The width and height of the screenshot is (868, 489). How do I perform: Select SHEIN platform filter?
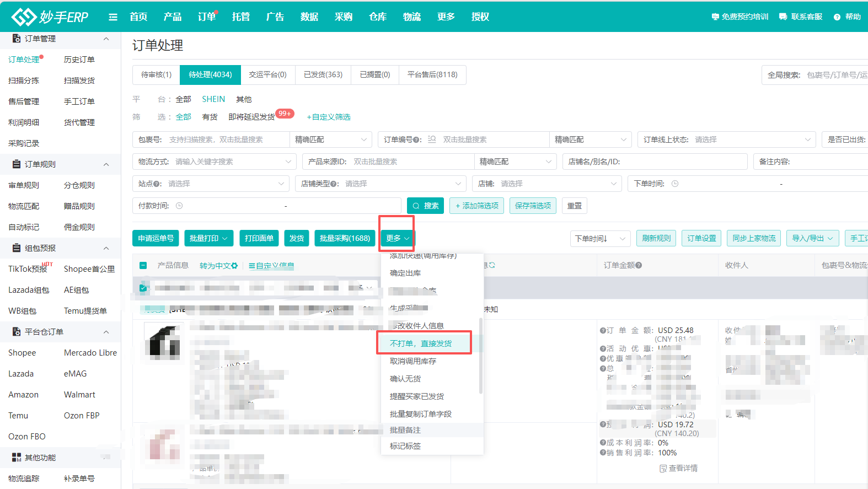coord(213,99)
